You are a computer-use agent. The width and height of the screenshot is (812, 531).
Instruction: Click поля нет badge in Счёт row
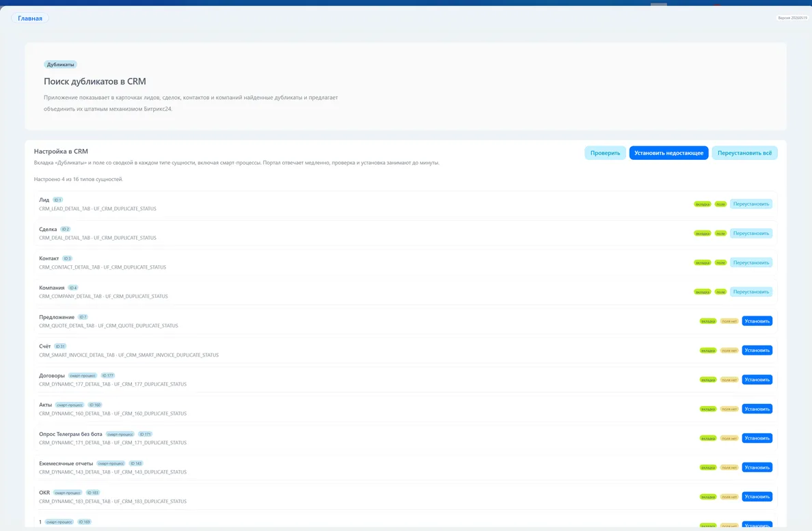[729, 351]
